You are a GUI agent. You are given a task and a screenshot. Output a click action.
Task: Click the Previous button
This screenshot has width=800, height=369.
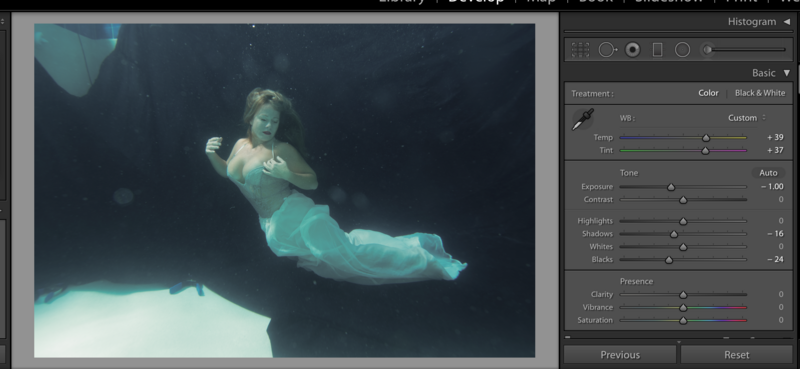620,355
